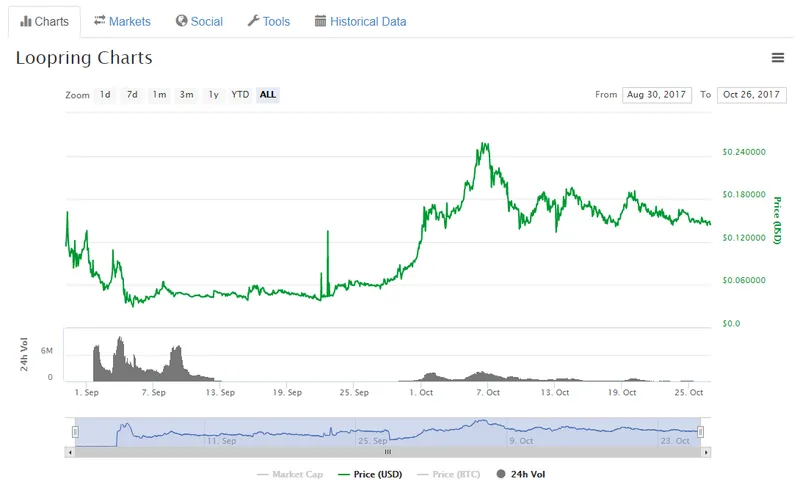Click the 6M volume axis label
Image resolution: width=800 pixels, height=487 pixels.
pos(46,351)
